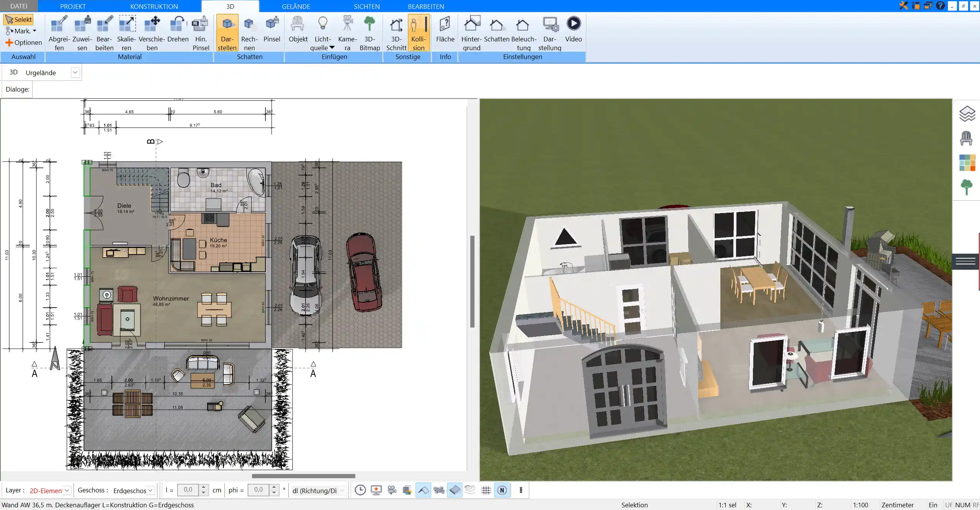Click the Zuweisen material assign tool
Image resolution: width=980 pixels, height=510 pixels.
82,33
